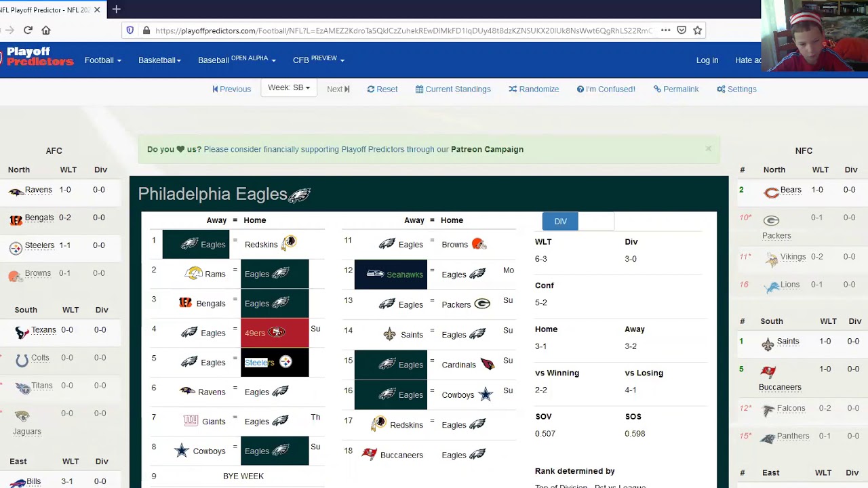Pick Saints in week 14 game
This screenshot has height=488, width=868.
pos(391,334)
